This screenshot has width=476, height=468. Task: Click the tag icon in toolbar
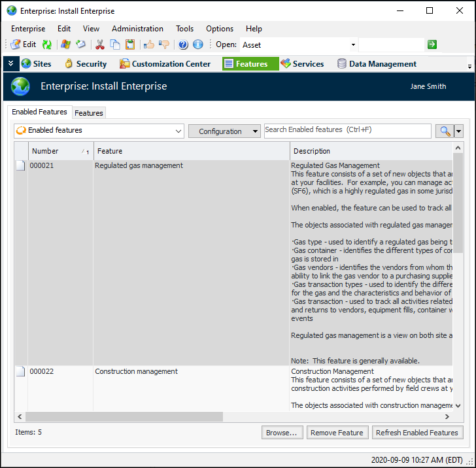click(81, 44)
